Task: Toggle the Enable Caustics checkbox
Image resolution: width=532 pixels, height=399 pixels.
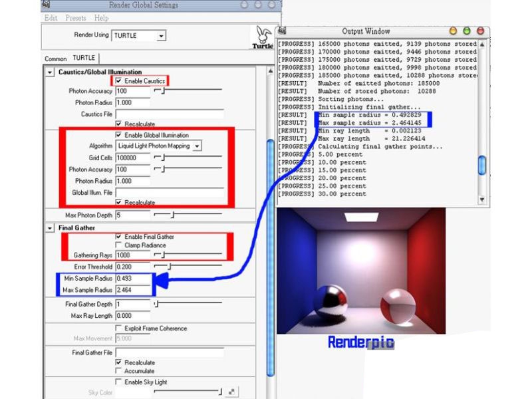Action: 118,80
